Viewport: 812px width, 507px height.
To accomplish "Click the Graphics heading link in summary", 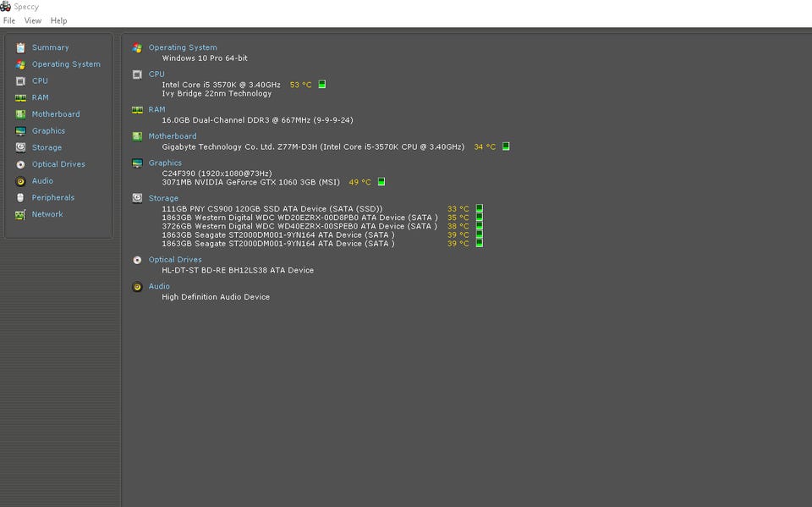I will pyautogui.click(x=165, y=163).
